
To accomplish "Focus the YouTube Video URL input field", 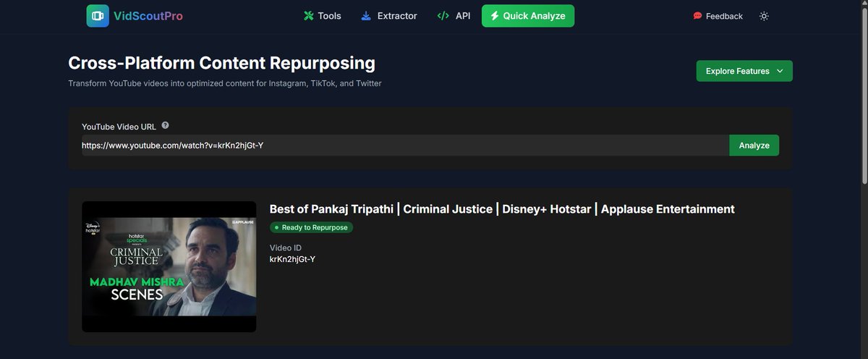I will coord(405,145).
